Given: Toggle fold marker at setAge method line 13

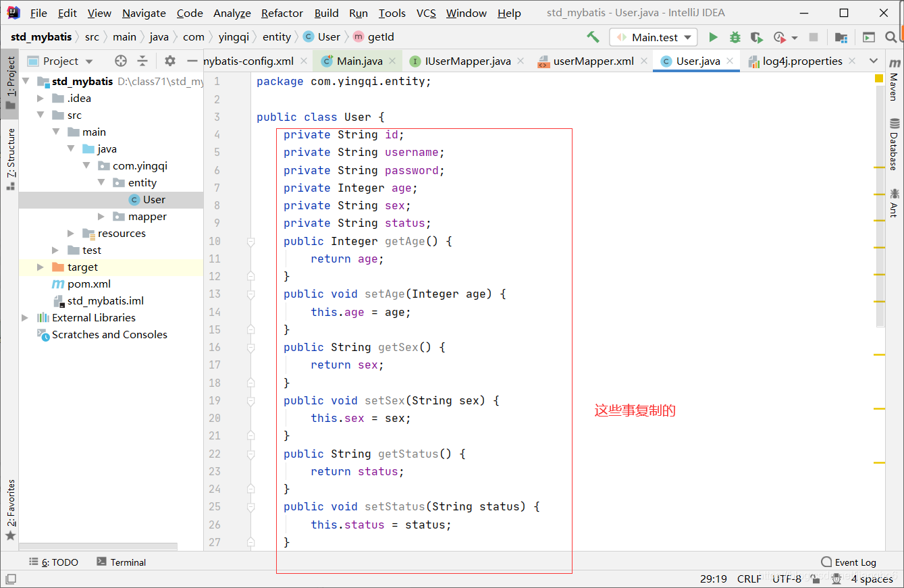Looking at the screenshot, I should click(250, 294).
